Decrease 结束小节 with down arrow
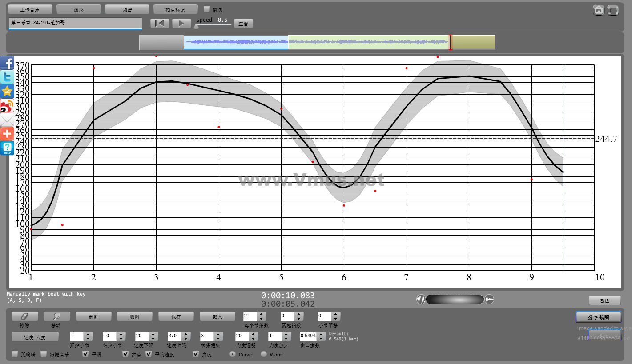The image size is (632, 364). [121, 339]
